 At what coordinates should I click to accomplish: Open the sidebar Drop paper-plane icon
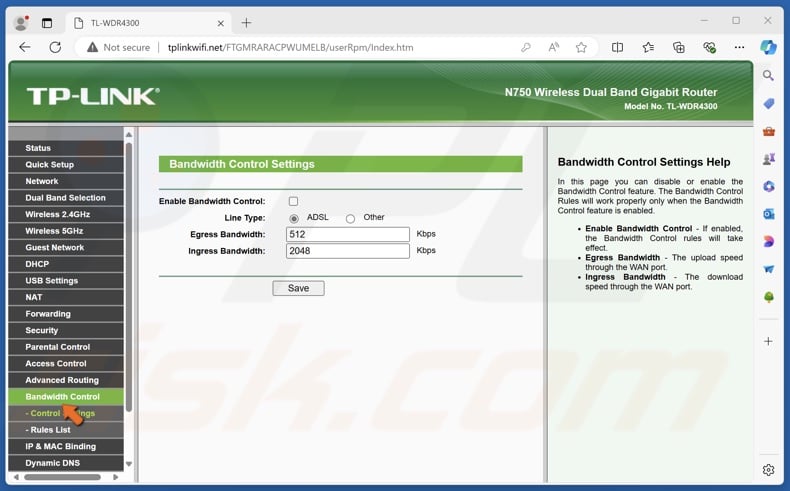(768, 269)
